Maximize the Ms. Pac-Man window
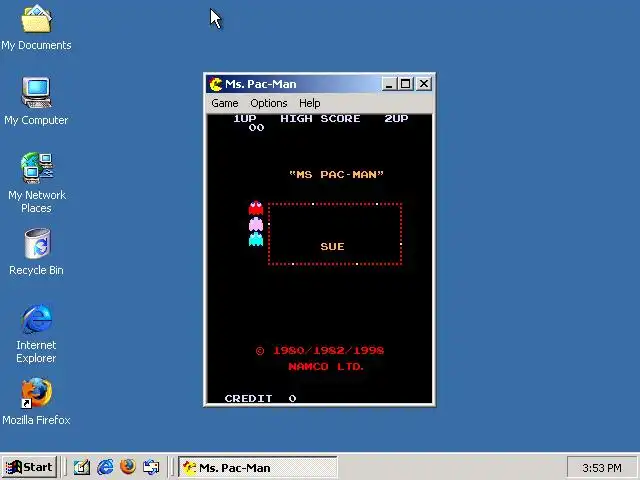Image resolution: width=640 pixels, height=480 pixels. click(x=405, y=84)
